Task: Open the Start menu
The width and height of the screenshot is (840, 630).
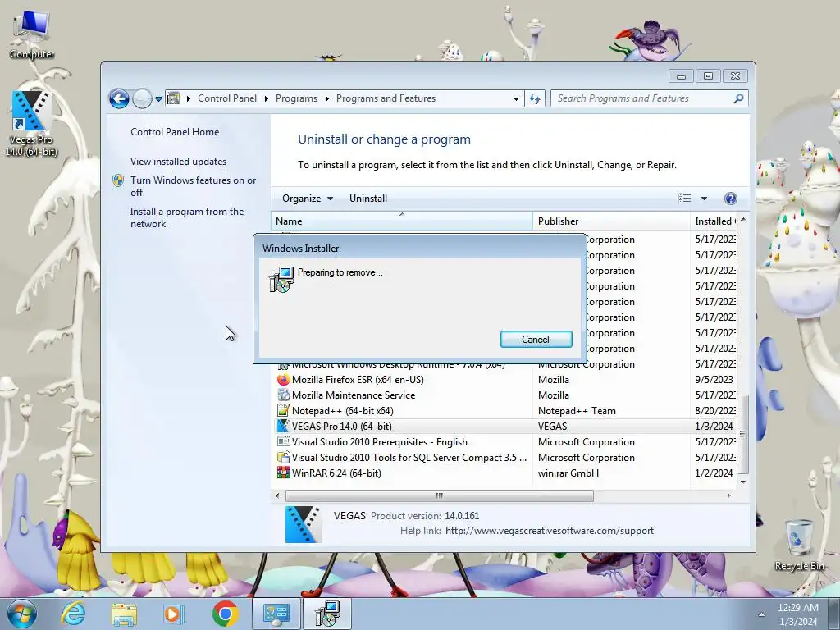Action: [x=22, y=614]
